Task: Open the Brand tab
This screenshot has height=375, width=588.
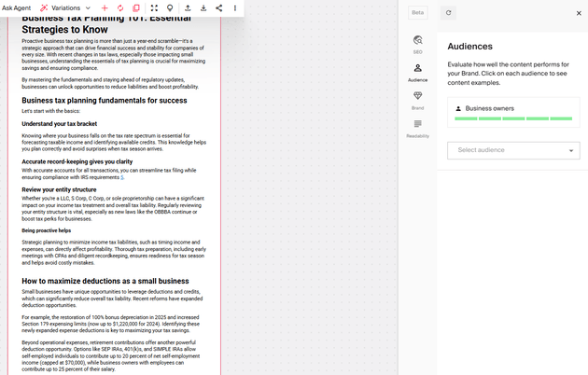Action: click(417, 100)
